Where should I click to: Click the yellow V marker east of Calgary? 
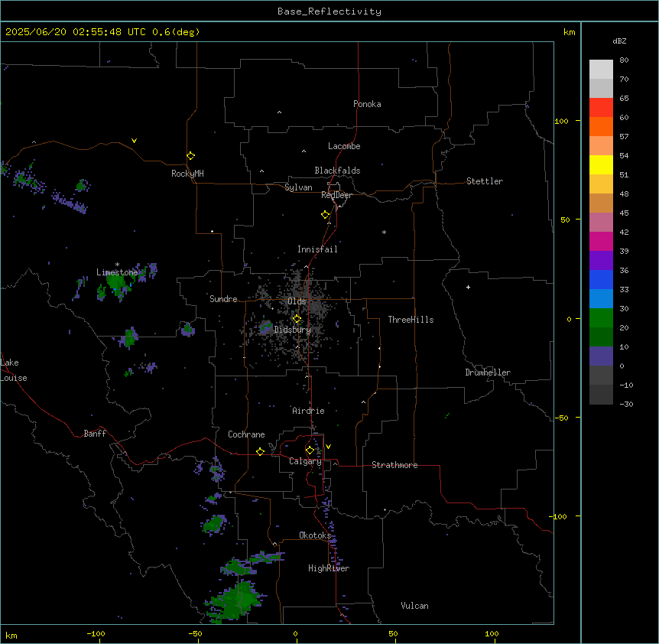click(x=328, y=447)
